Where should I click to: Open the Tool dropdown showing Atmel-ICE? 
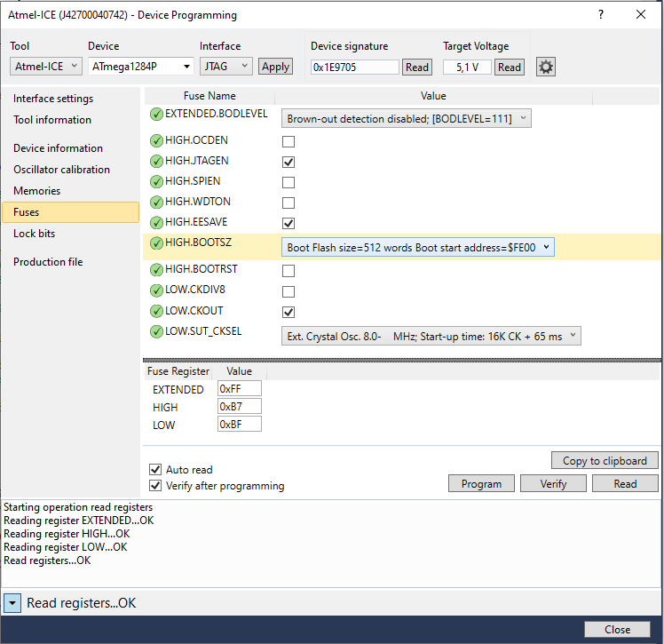point(46,67)
